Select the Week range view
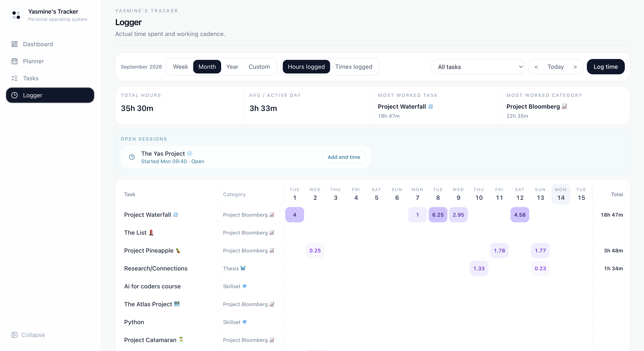 coord(180,67)
